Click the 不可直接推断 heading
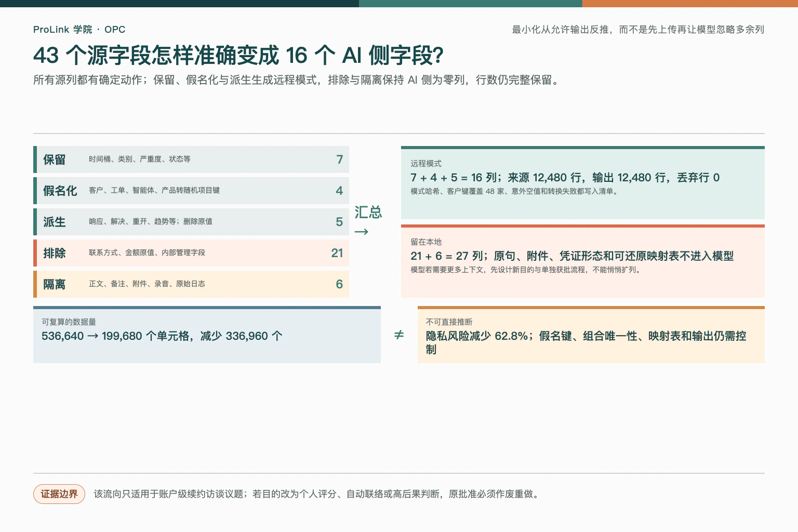The height and width of the screenshot is (532, 798). [x=449, y=322]
